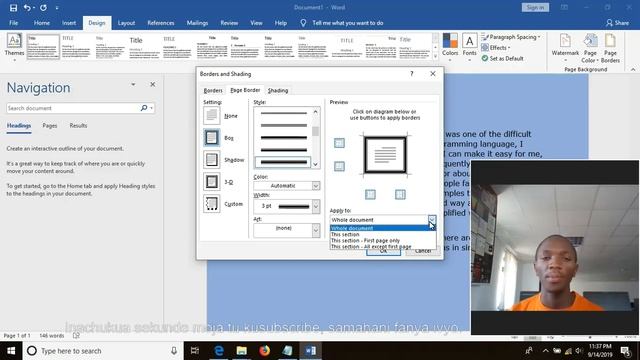Open the Layout ribbon tab
This screenshot has height=360, width=640.
point(126,23)
